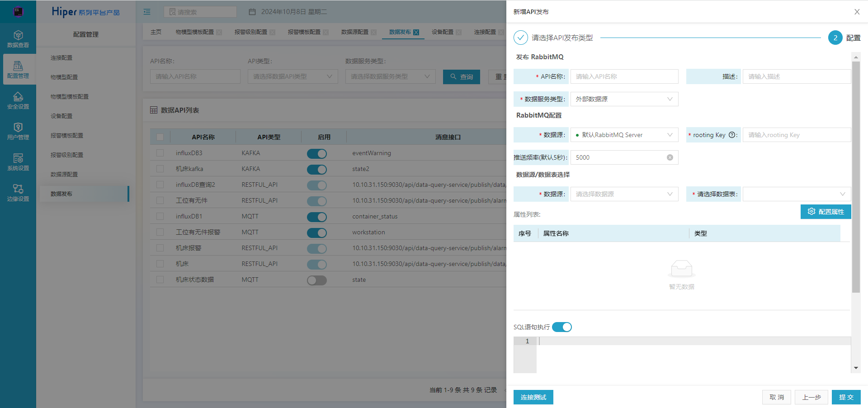Viewport: 868px width, 408px height.
Task: Close the 物模型模板配置 tab
Action: (x=219, y=32)
